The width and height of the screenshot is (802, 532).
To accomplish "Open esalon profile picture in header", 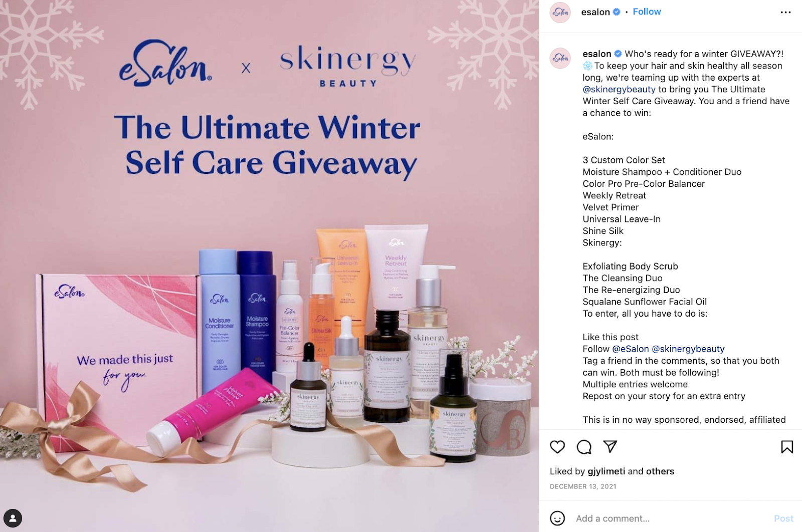I will coord(560,13).
